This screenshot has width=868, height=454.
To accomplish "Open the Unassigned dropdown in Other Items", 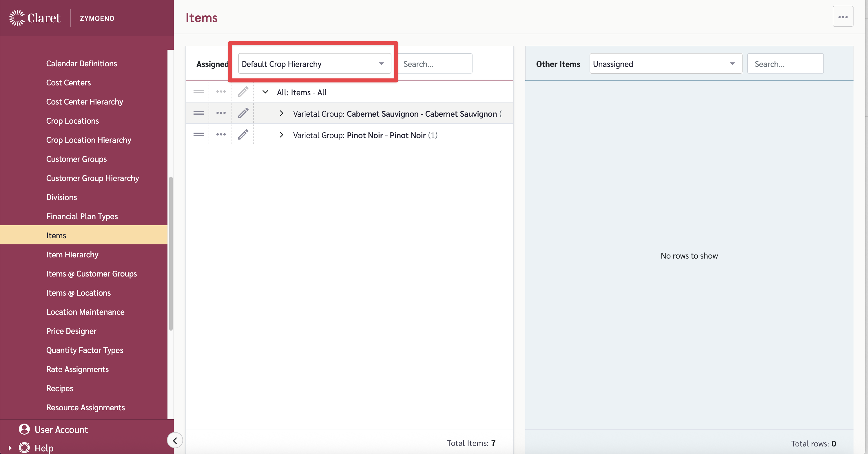I will 665,64.
